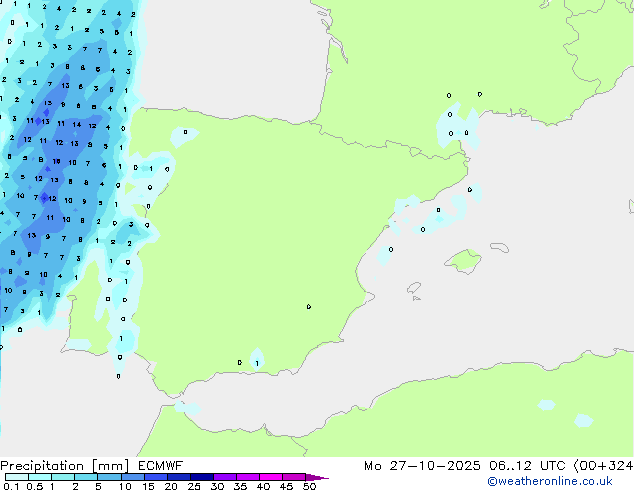Click the '(00+324' forecast offset text

(x=603, y=466)
